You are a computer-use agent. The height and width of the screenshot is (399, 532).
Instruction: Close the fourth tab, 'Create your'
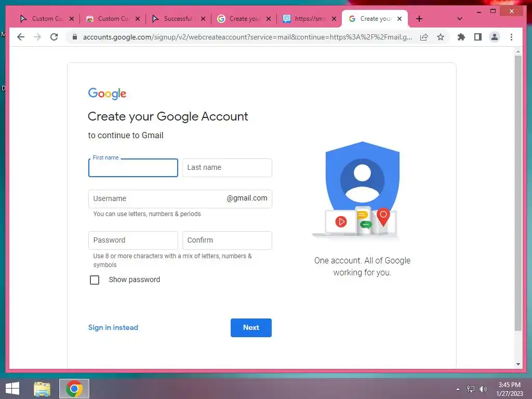coord(269,19)
